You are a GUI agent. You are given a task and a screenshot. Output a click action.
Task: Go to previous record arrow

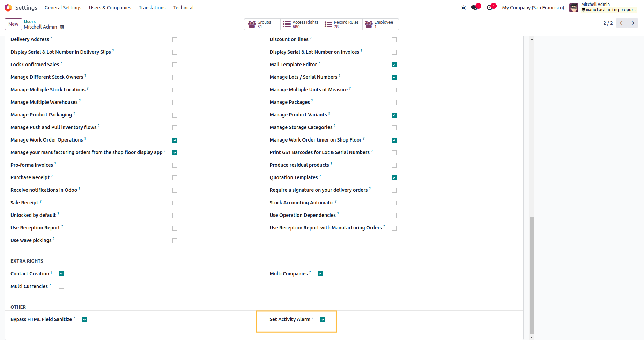(621, 23)
